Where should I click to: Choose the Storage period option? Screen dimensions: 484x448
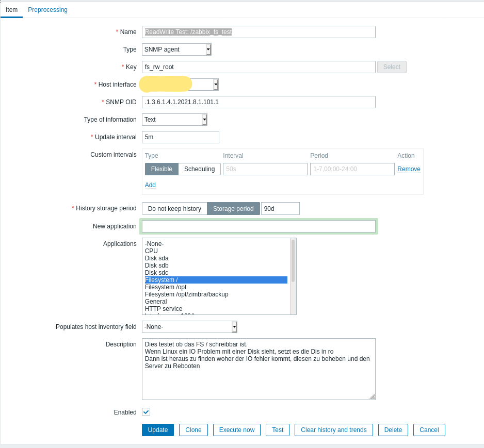pyautogui.click(x=233, y=209)
